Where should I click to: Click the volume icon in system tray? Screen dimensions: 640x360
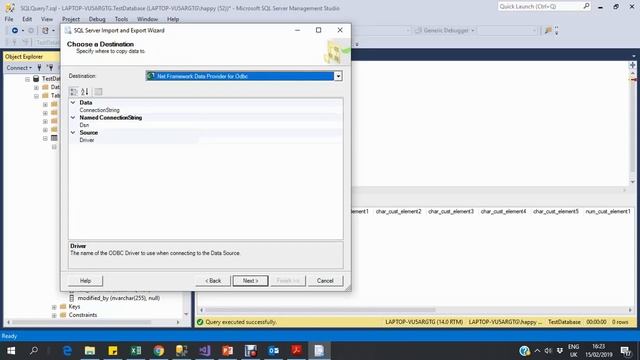click(x=548, y=351)
